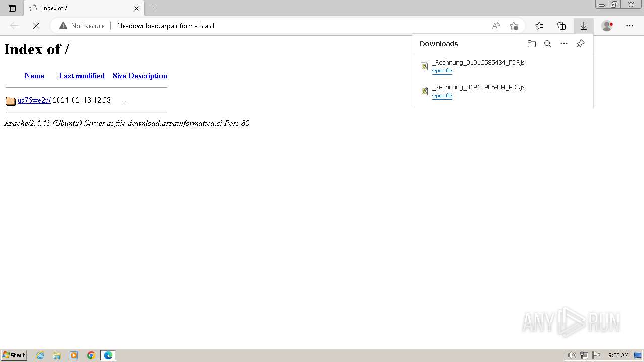Open file link for _Rechnung_01916585434_PDF.js

(442, 71)
